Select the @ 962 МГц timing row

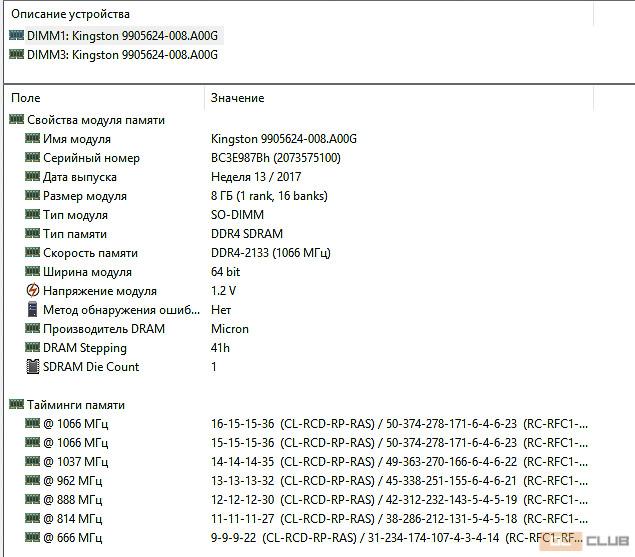click(307, 481)
